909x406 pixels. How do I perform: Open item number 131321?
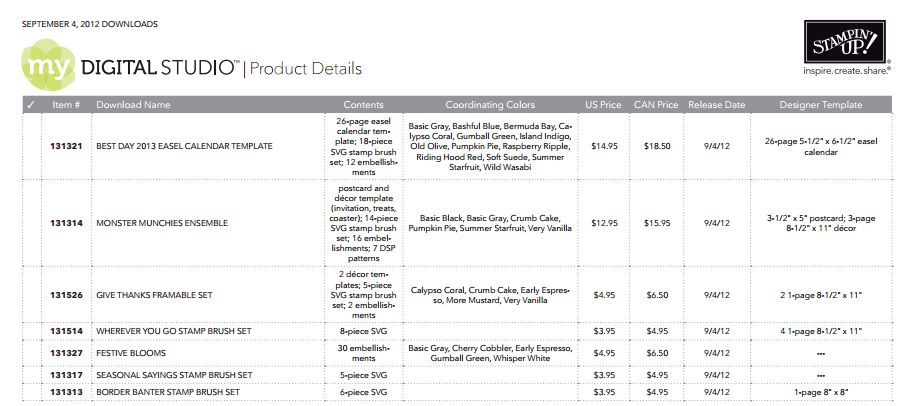[x=66, y=146]
